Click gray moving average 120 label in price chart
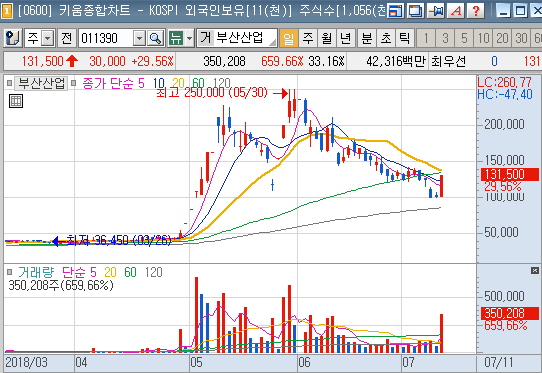This screenshot has width=542, height=373. coord(222,83)
